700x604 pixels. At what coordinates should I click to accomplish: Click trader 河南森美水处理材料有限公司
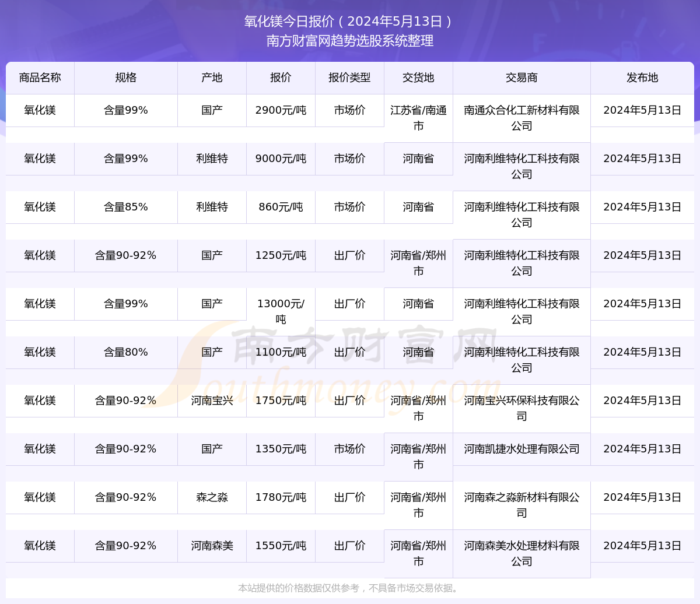point(521,553)
